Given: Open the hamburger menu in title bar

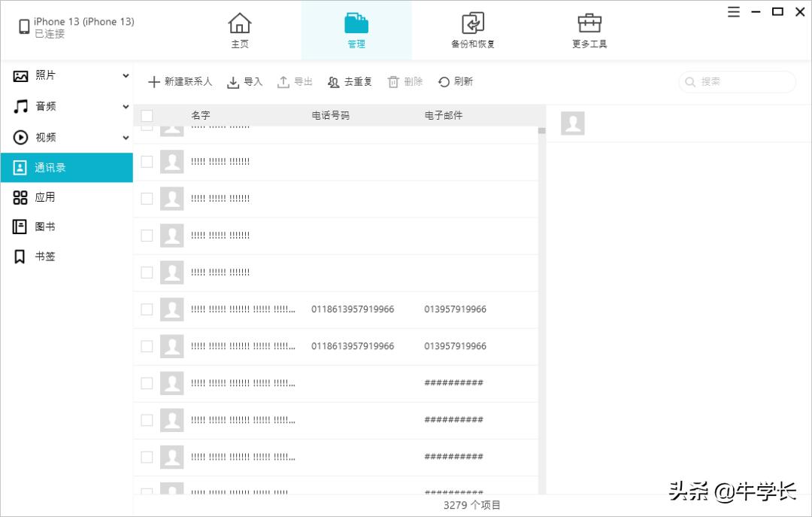Looking at the screenshot, I should [734, 12].
